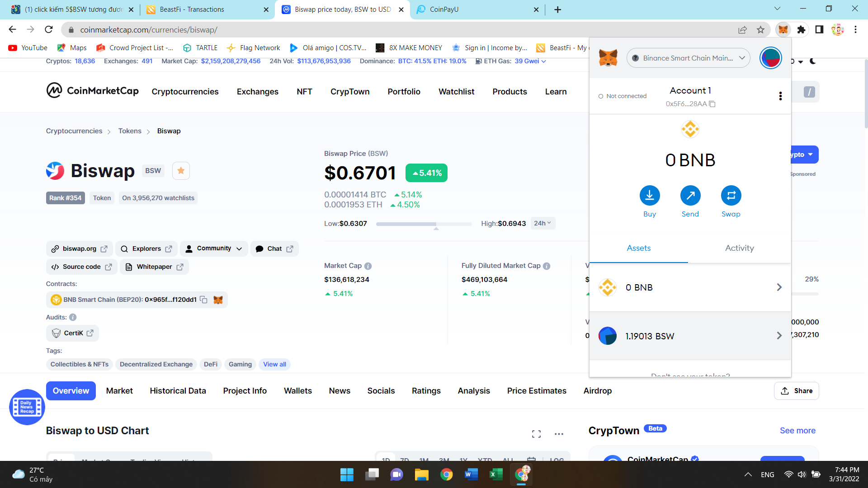868x488 pixels.
Task: Switch to the Activity tab in MetaMask
Action: click(739, 248)
